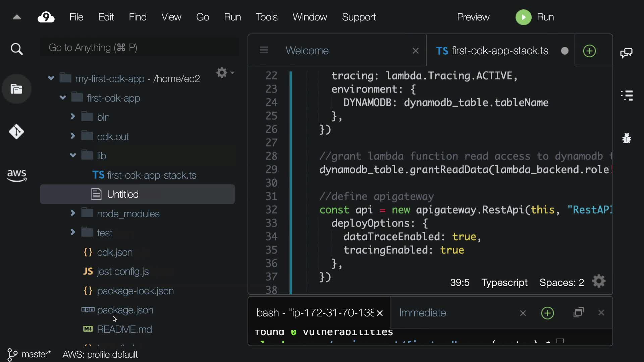The width and height of the screenshot is (644, 362).
Task: Switch to the Welcome tab
Action: [x=307, y=51]
